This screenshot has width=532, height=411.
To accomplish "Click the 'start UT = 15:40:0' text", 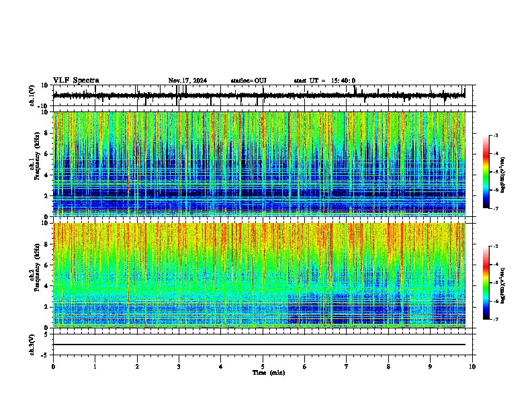I will [324, 81].
